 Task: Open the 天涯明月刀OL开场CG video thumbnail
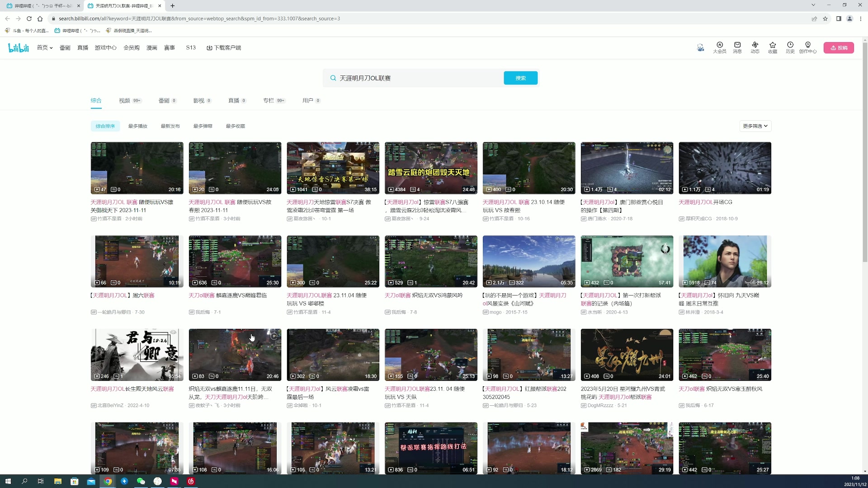point(724,168)
